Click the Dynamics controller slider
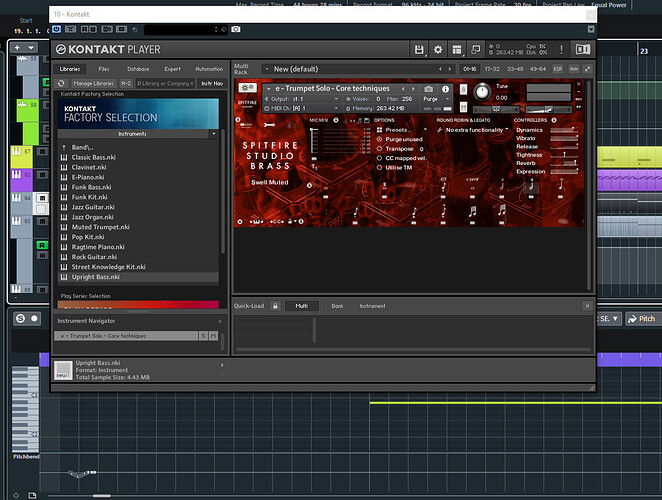This screenshot has height=500, width=662. tap(564, 130)
